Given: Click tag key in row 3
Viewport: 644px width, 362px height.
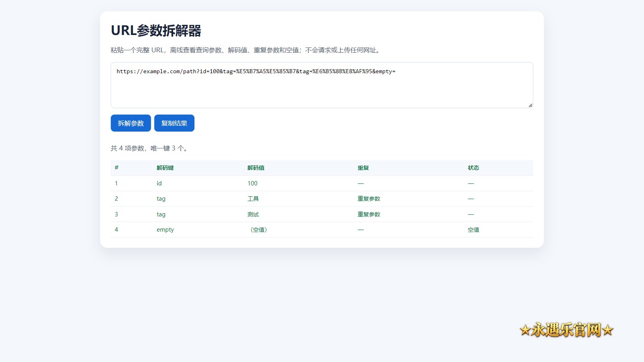Looking at the screenshot, I should 161,214.
